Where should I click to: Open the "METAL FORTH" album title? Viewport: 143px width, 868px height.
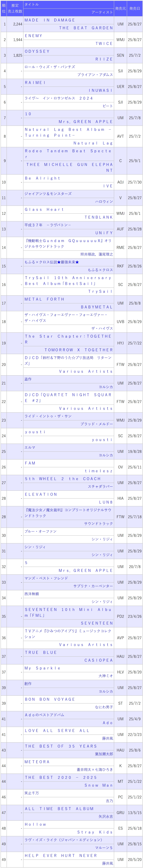point(44,299)
